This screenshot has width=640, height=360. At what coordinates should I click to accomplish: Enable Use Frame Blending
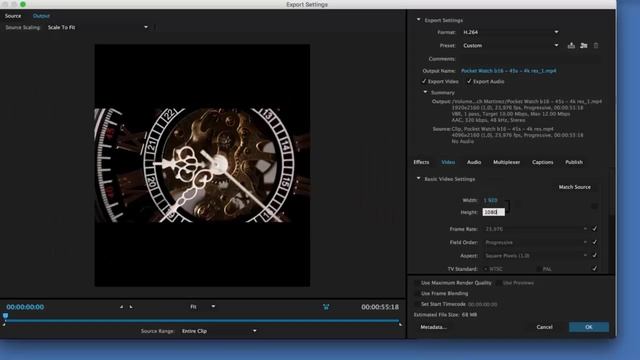[417, 293]
